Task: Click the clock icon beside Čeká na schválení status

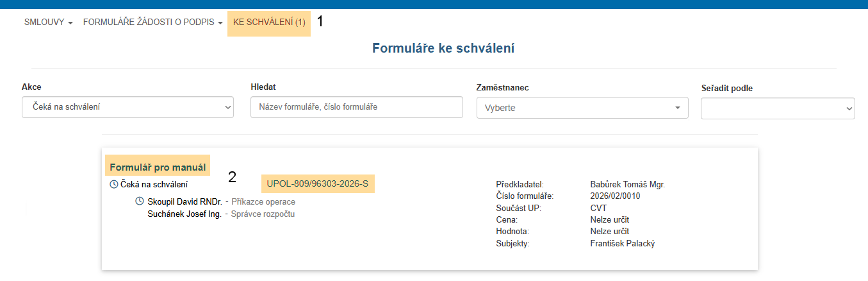Action: (114, 184)
